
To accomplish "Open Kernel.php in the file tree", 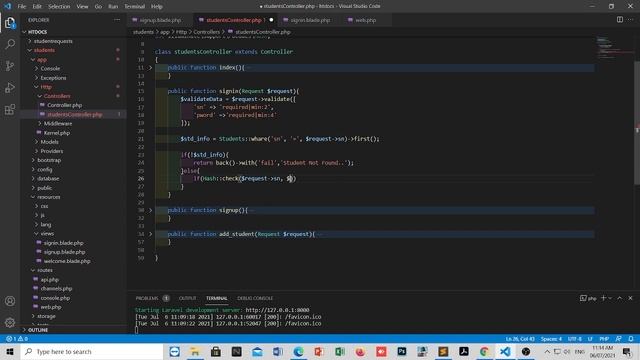I will (x=56, y=133).
